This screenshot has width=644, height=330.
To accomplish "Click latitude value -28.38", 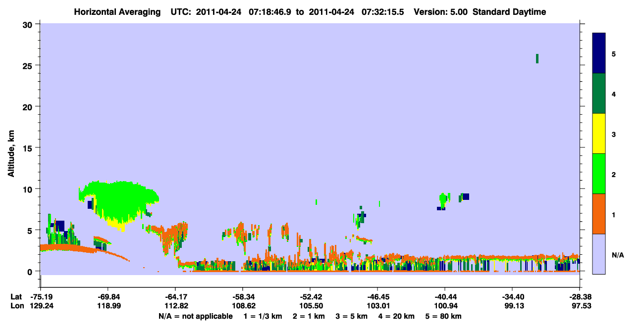I will [x=579, y=297].
